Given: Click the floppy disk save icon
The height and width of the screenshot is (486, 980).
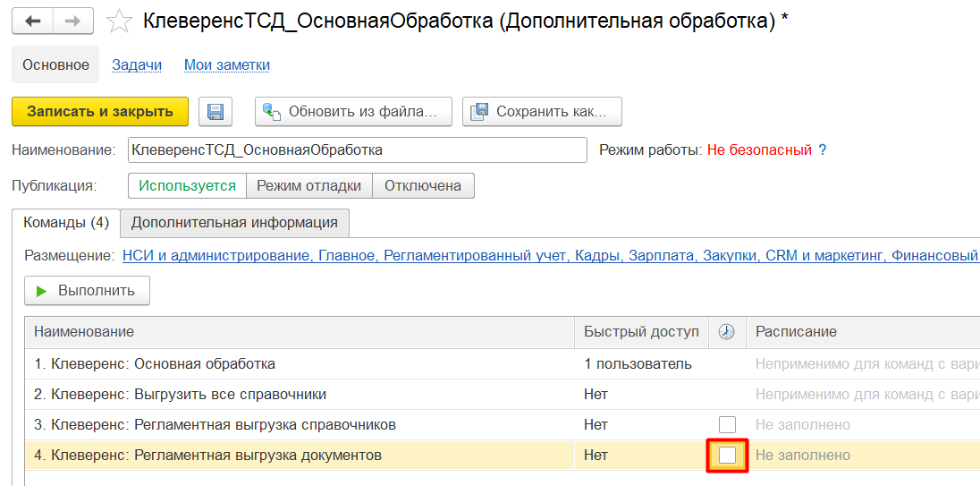Looking at the screenshot, I should (x=215, y=112).
